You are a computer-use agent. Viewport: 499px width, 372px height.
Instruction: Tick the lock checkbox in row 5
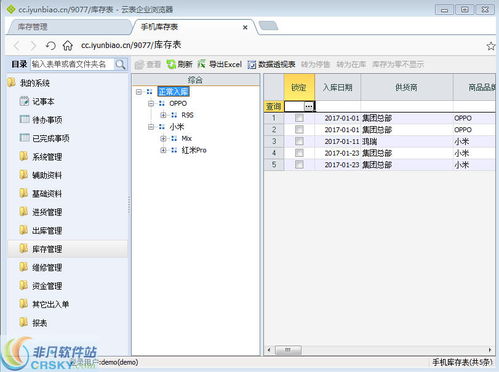(x=299, y=164)
